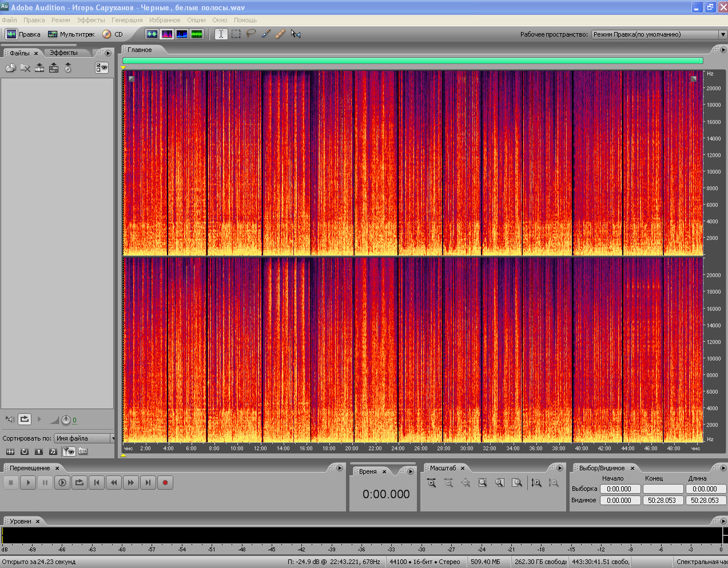The height and width of the screenshot is (568, 728).
Task: Activate the Spot Healing bandage tool
Action: tap(280, 34)
